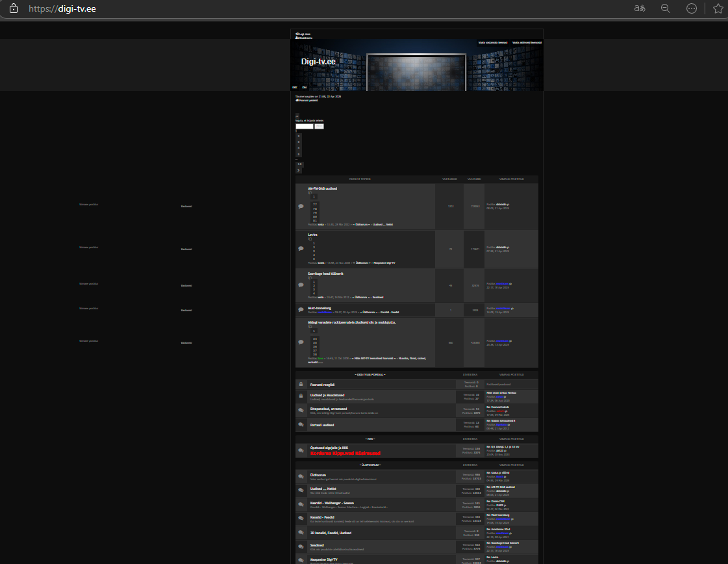Open the browser more options icon
The height and width of the screenshot is (564, 728).
(692, 8)
